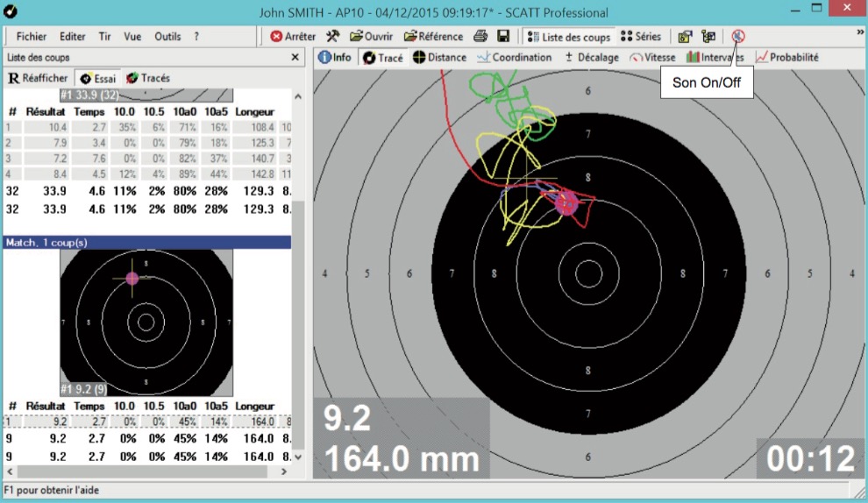Click the #1 9.2 (9) label under mini target

(x=83, y=390)
